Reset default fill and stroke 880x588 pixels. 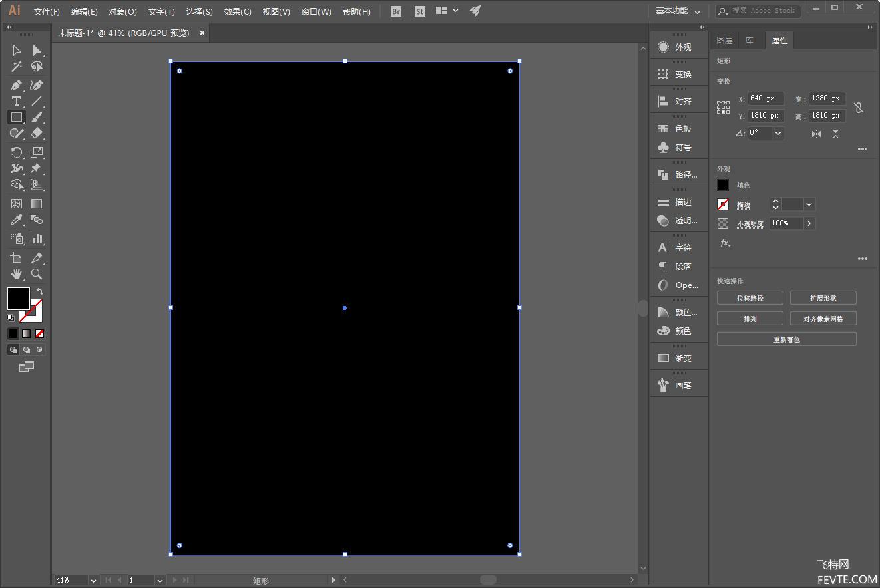(11, 318)
